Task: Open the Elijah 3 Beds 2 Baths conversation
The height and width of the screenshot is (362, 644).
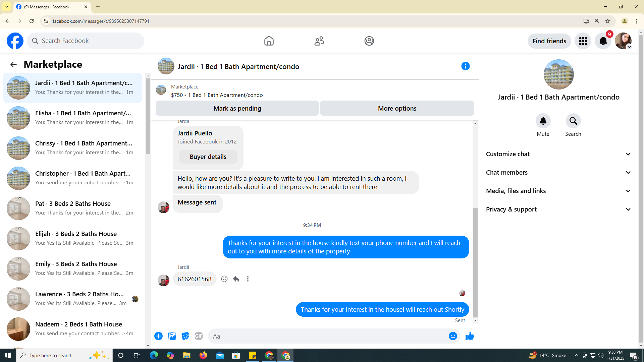Action: tap(72, 239)
